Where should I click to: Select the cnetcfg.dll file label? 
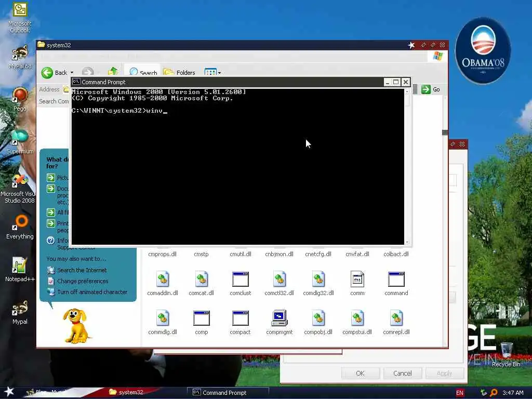click(x=318, y=254)
